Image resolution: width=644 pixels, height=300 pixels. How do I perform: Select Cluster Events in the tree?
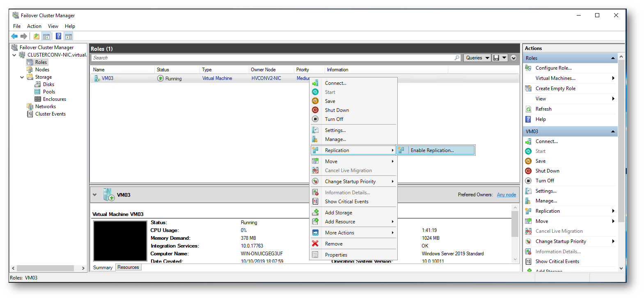coord(50,114)
